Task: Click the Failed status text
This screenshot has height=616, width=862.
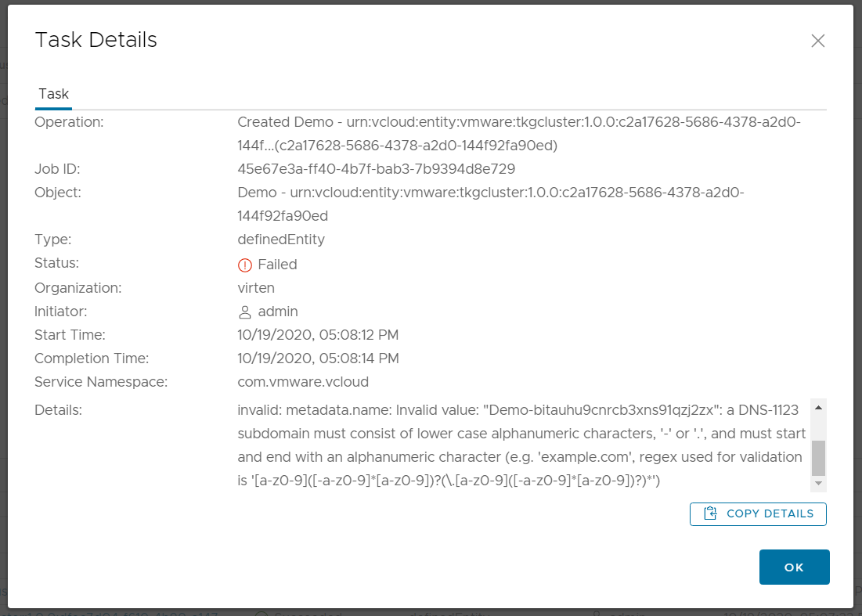Action: click(277, 265)
